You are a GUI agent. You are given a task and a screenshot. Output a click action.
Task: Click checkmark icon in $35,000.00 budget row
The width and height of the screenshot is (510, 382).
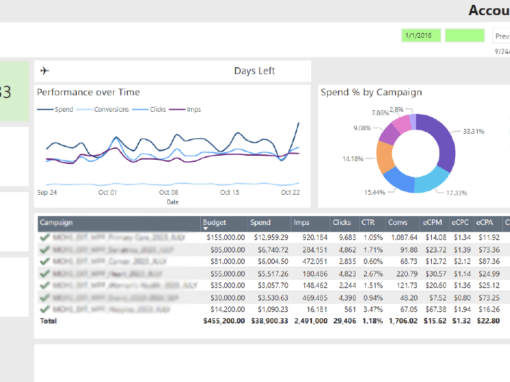coord(45,285)
